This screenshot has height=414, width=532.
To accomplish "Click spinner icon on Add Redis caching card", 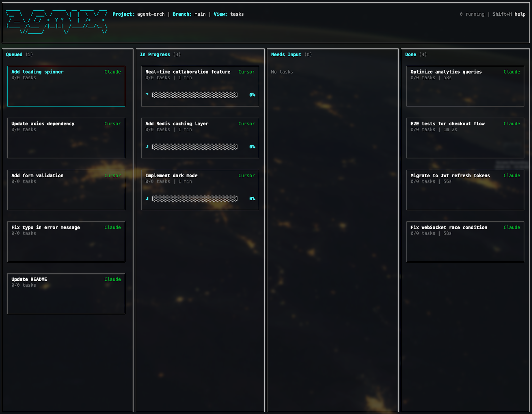I will coord(147,147).
